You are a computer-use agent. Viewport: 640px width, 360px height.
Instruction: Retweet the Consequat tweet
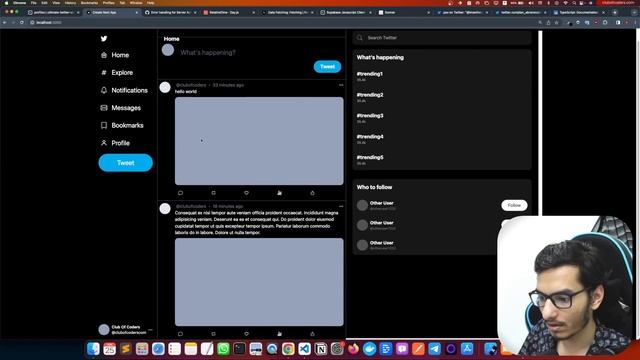213,333
